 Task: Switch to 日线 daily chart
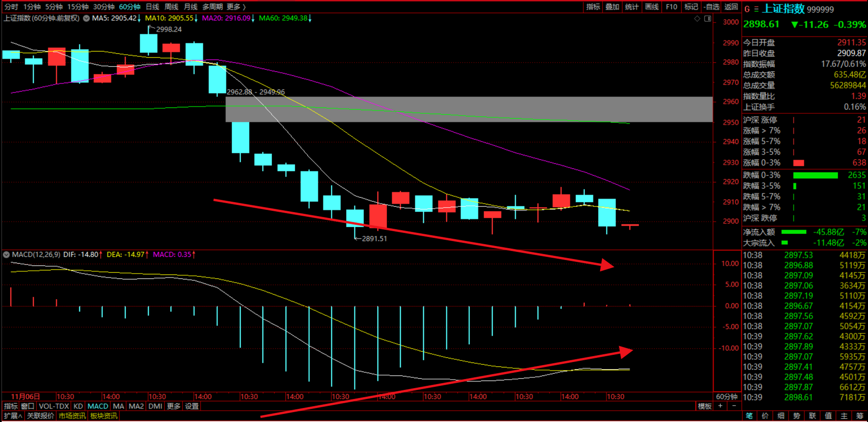152,7
